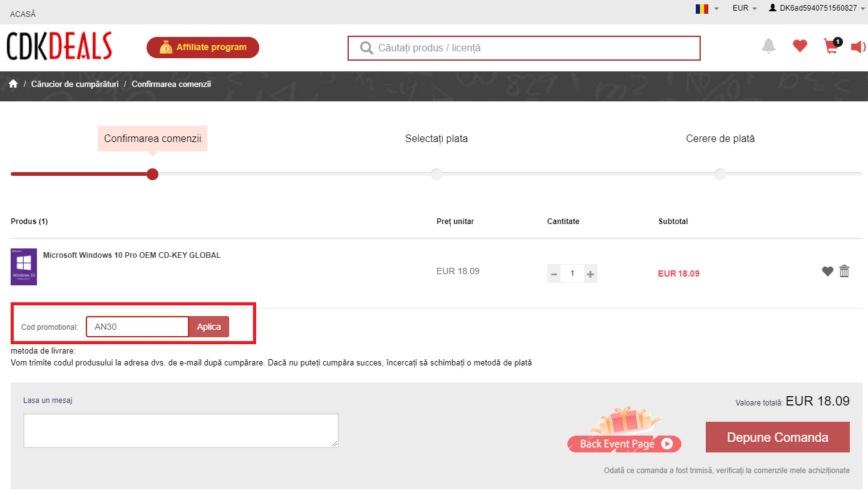Viewport: 868px width, 495px height.
Task: Click the home icon in breadcrumb
Action: 14,84
